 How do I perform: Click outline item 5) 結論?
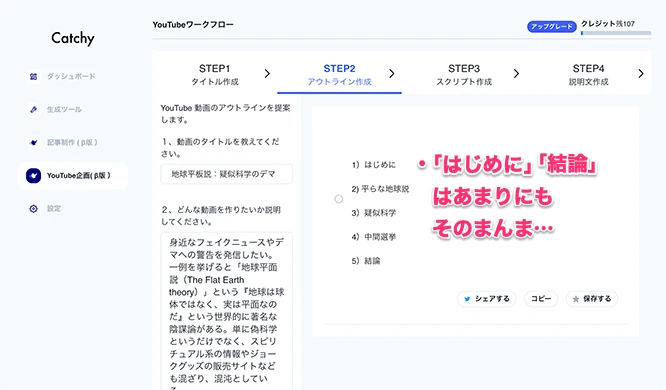[366, 261]
